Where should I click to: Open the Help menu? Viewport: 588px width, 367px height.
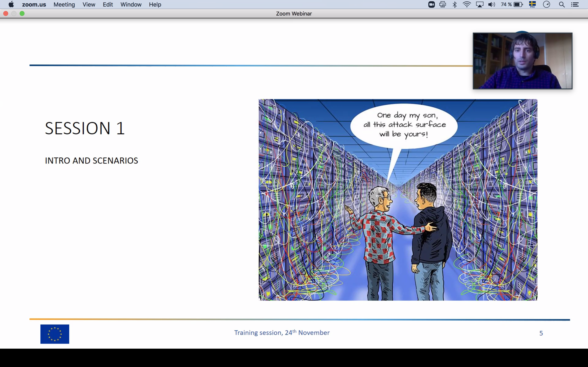click(x=155, y=5)
